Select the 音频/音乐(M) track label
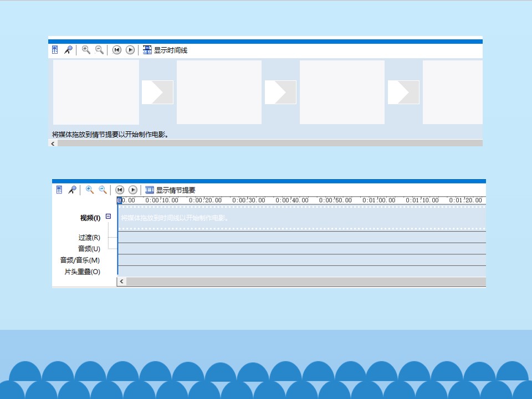The height and width of the screenshot is (399, 532). point(80,260)
